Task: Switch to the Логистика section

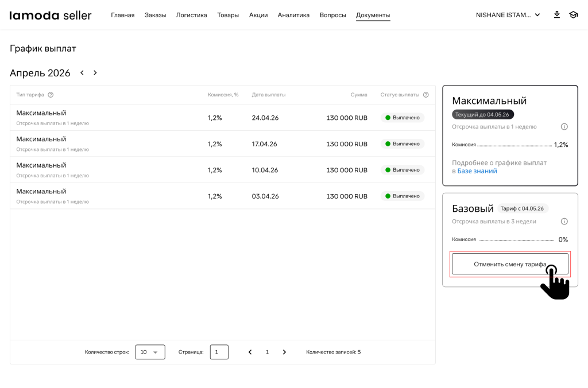Action: click(191, 15)
